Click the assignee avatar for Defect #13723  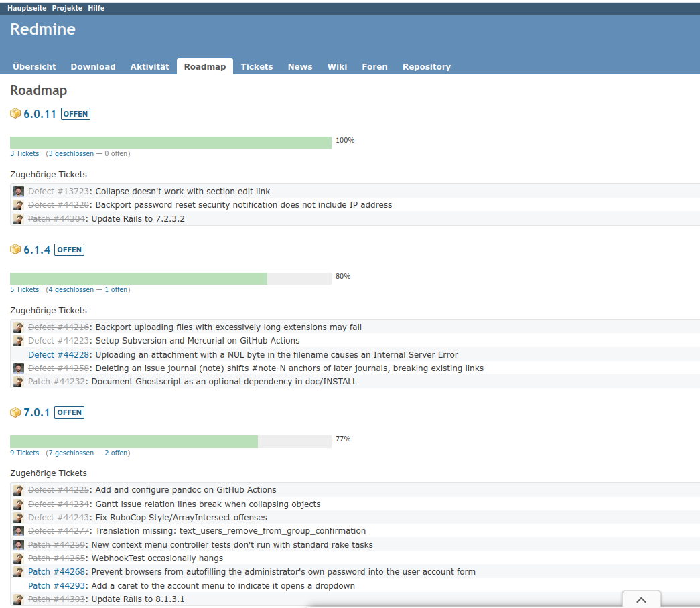[18, 192]
